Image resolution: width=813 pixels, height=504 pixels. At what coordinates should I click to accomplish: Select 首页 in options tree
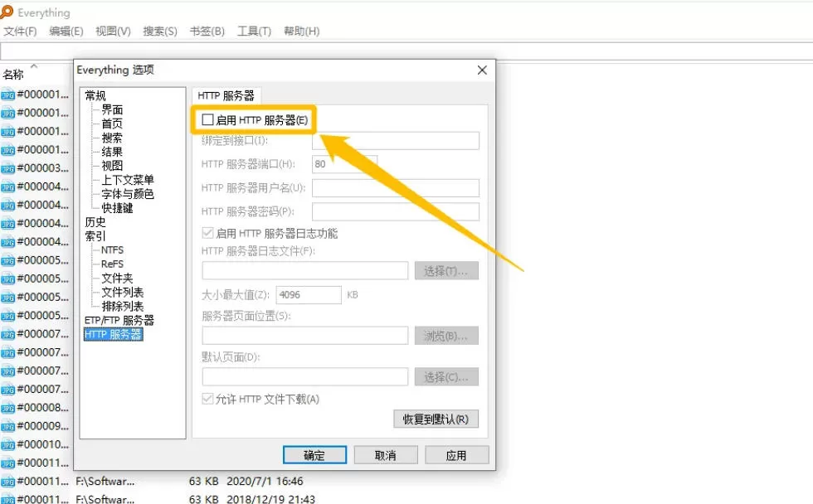coord(112,124)
